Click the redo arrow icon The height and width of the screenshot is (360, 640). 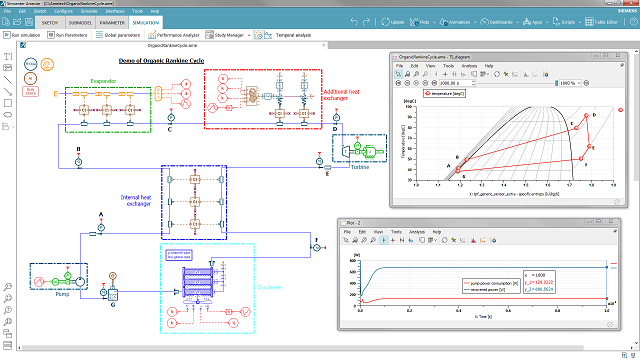(367, 22)
